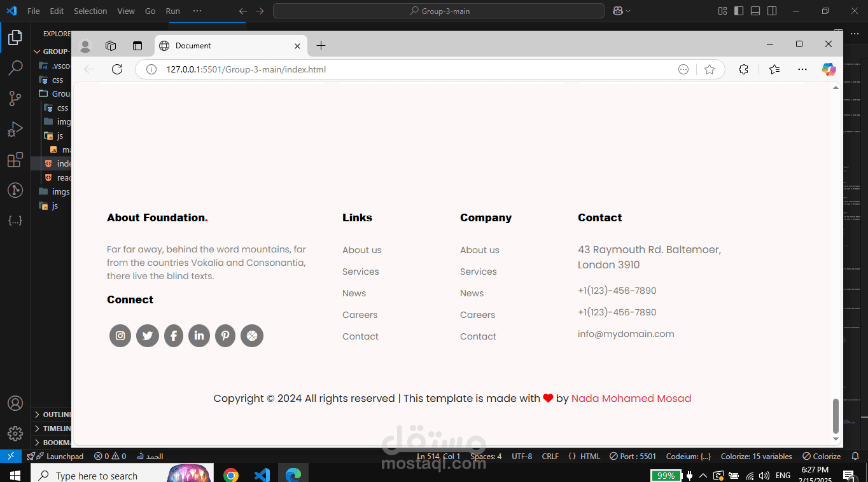Click the Pinterest icon in the footer
This screenshot has width=868, height=482.
point(225,336)
